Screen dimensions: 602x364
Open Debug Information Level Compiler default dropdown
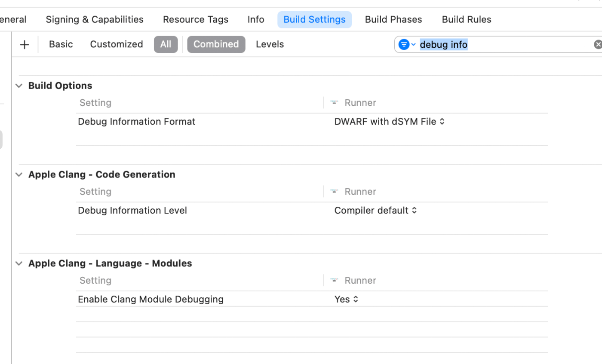375,211
